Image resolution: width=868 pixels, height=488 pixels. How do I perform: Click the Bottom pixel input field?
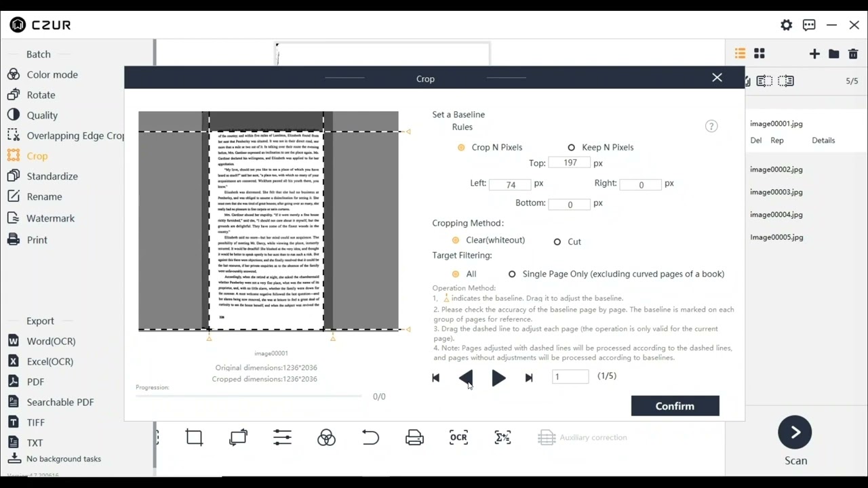click(x=570, y=204)
